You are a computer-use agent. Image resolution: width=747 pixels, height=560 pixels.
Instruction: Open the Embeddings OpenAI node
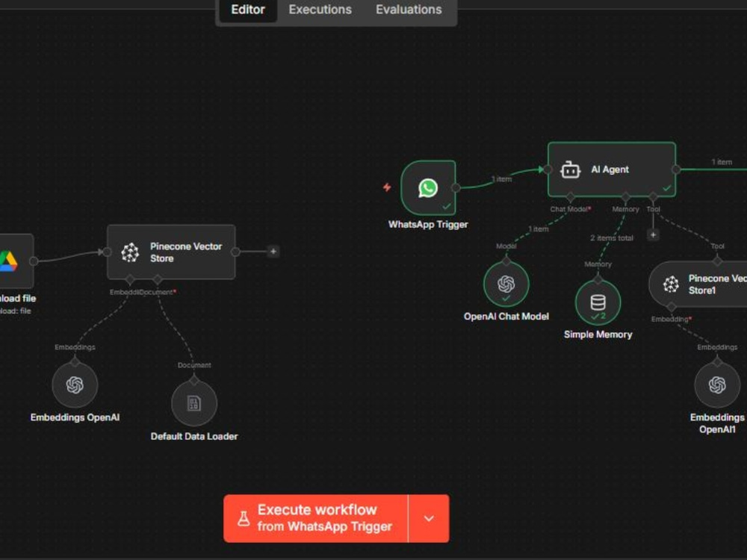[75, 385]
